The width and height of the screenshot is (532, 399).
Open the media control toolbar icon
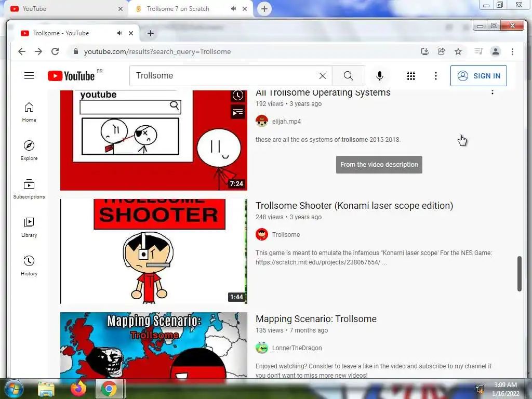478,51
